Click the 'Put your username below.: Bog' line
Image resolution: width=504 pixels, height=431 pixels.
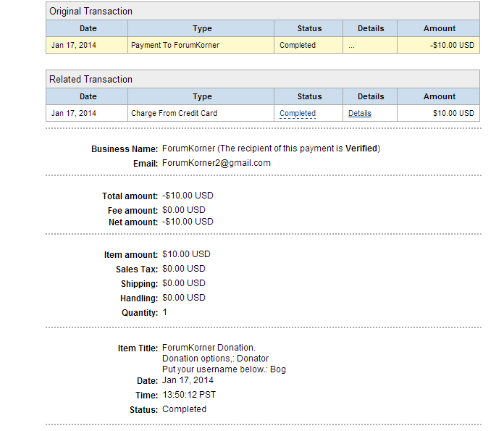point(224,369)
